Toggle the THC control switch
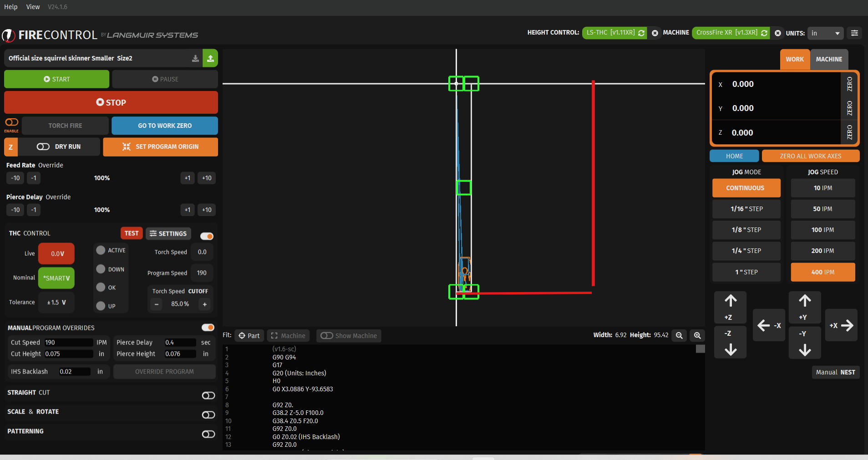The image size is (868, 460). (207, 236)
